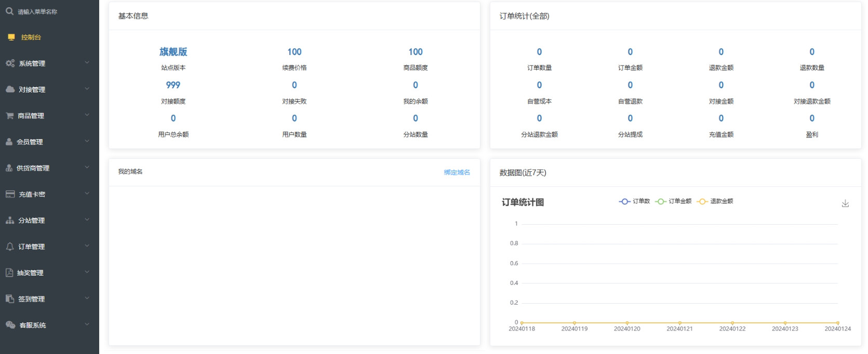
Task: Click the 订单管理 bell icon
Action: pos(9,247)
